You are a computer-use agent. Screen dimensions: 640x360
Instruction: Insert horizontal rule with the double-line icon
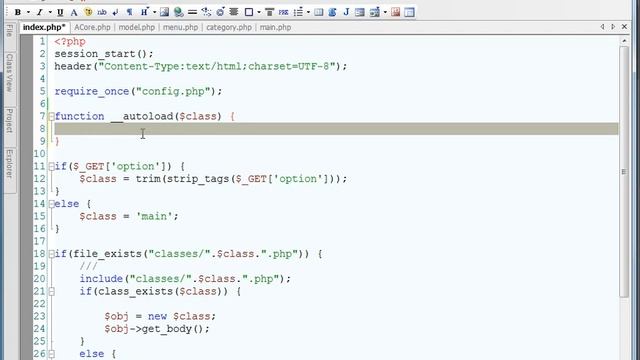click(x=192, y=12)
